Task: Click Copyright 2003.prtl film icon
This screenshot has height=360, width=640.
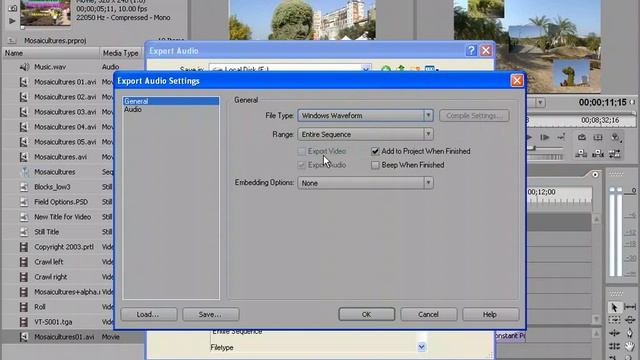Action: pyautogui.click(x=24, y=247)
